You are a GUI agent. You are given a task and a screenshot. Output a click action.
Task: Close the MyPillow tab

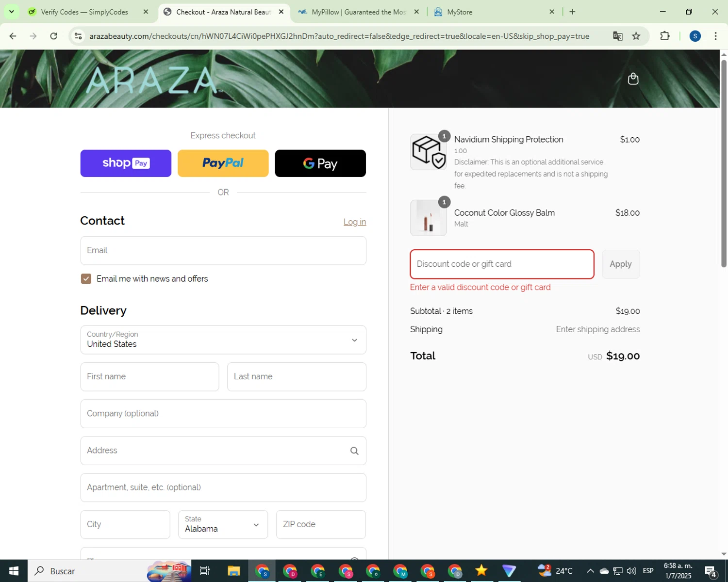(416, 12)
